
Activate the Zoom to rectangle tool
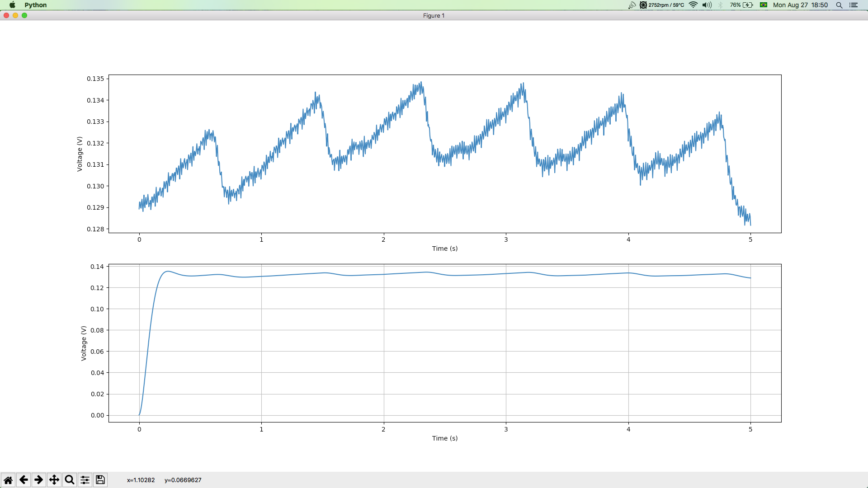pyautogui.click(x=70, y=480)
